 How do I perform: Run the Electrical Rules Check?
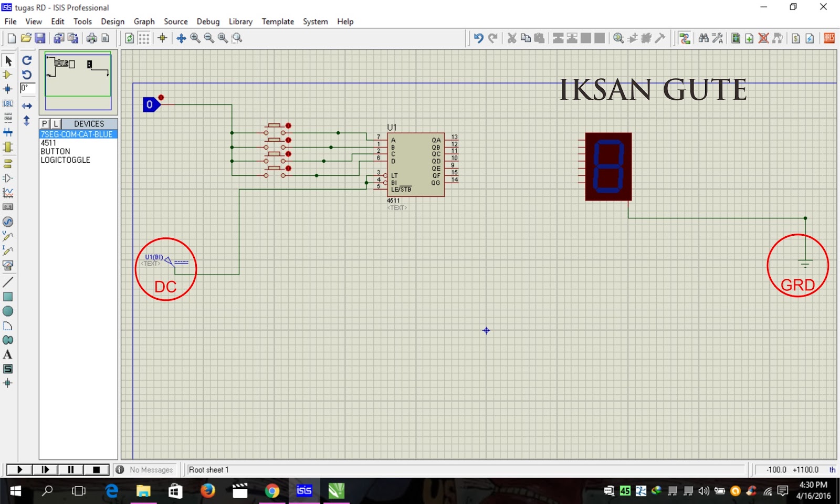810,38
